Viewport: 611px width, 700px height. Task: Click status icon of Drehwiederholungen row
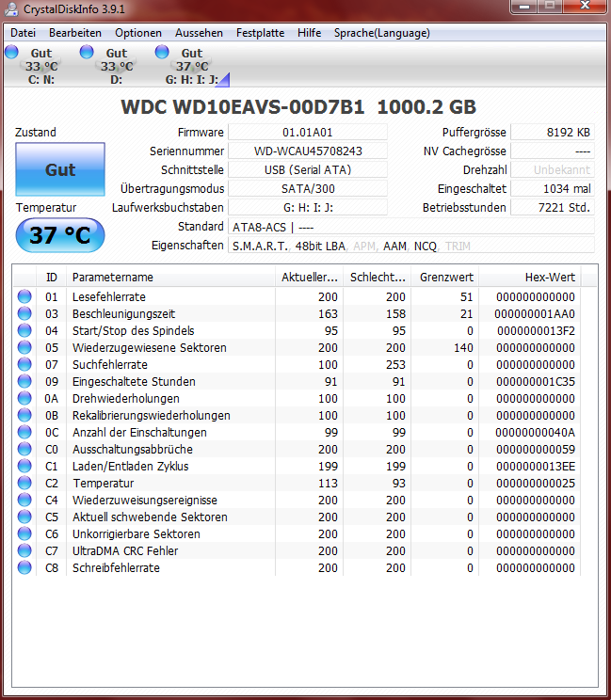pyautogui.click(x=24, y=399)
